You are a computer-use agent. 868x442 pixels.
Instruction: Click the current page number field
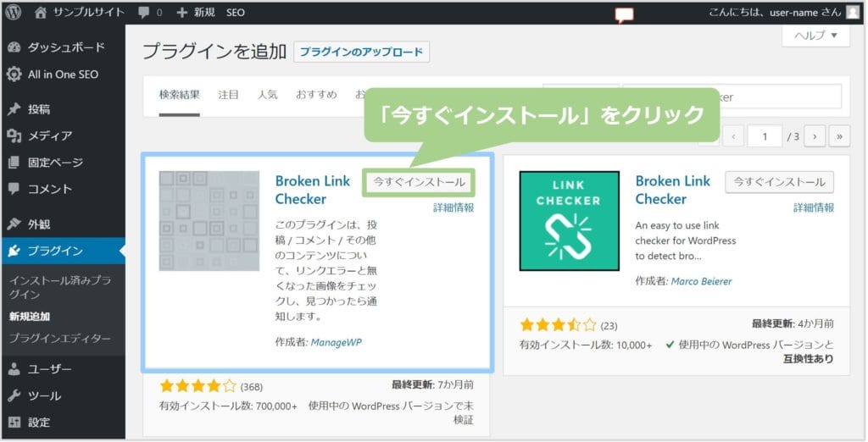click(x=765, y=135)
